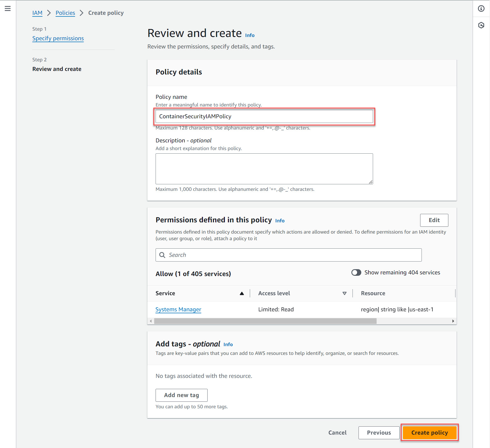Edit the policy permissions
This screenshot has width=490, height=448.
tap(434, 220)
